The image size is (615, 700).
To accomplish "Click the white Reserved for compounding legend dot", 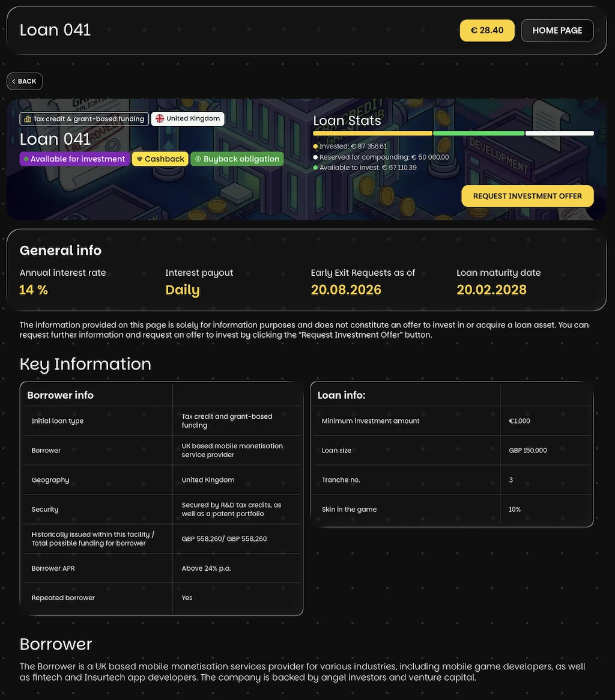I will pos(316,157).
